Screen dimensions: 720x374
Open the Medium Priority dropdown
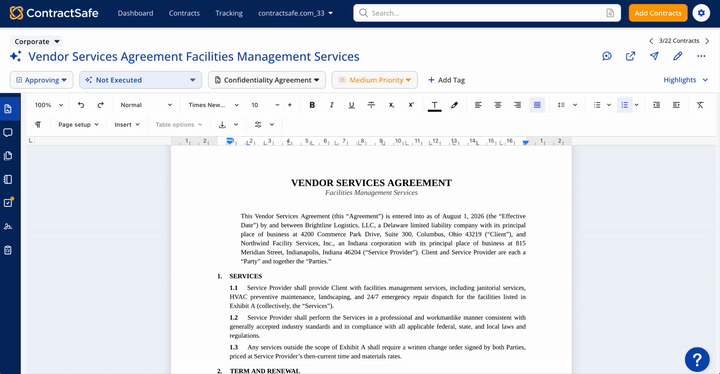[x=375, y=80]
